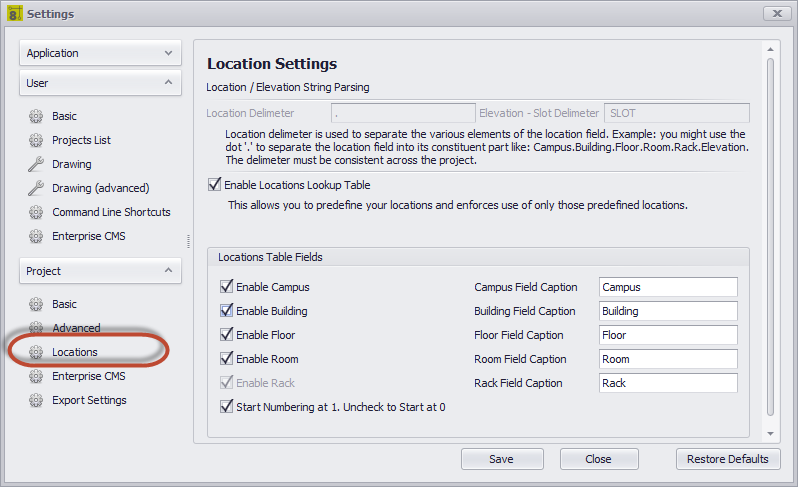This screenshot has height=487, width=798.
Task: Click the gear icon beside Advanced
Action: [x=36, y=328]
